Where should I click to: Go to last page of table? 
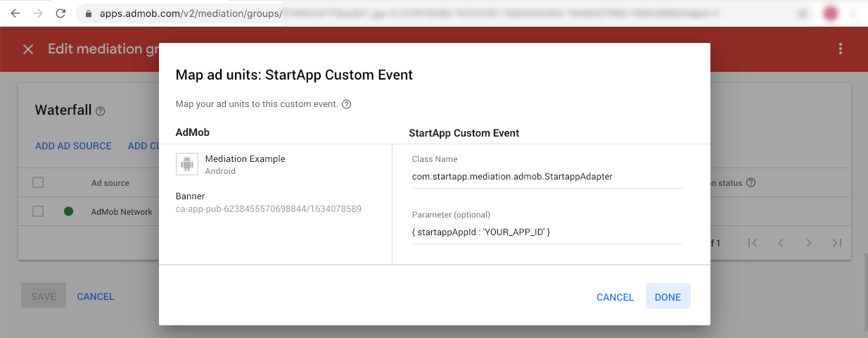(837, 243)
